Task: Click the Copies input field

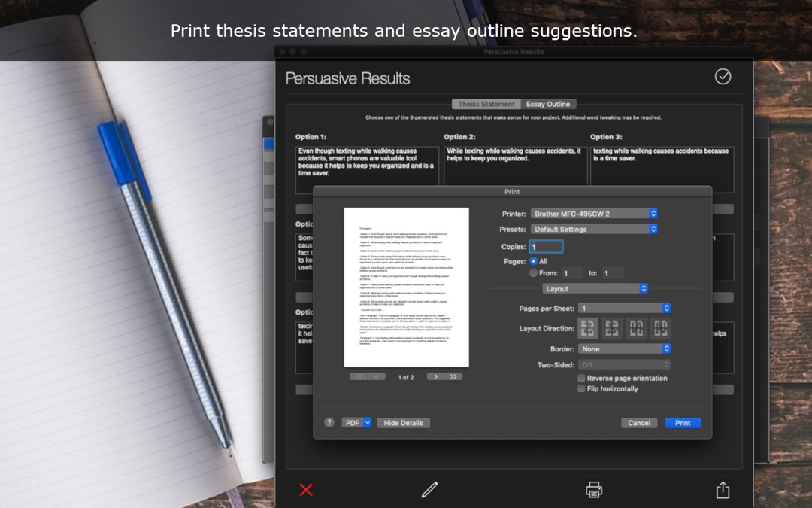Action: click(547, 247)
